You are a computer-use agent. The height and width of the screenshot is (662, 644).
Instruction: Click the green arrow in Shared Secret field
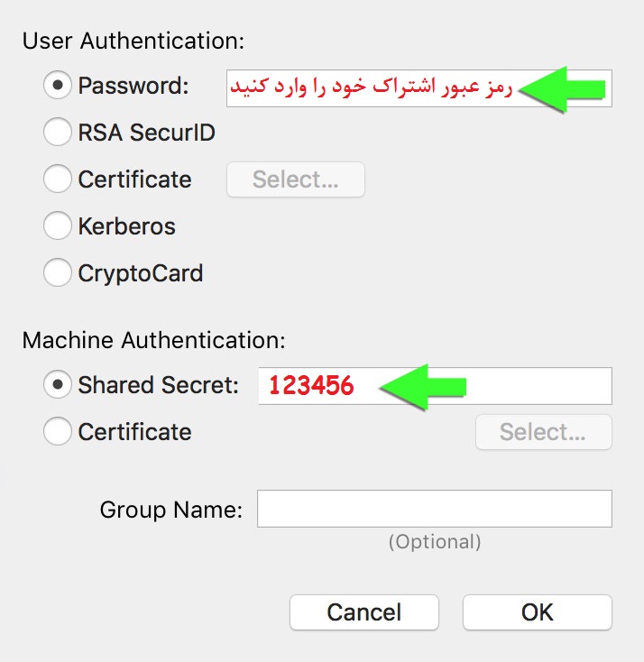pos(422,387)
